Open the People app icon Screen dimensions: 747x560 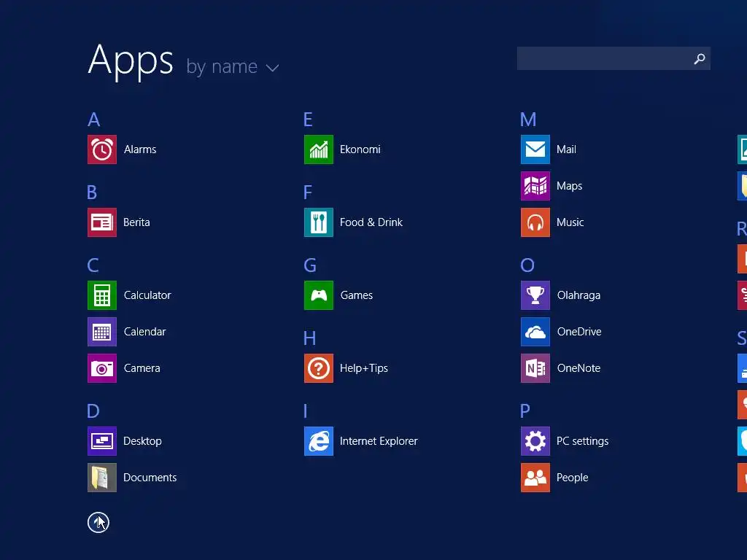tap(535, 478)
